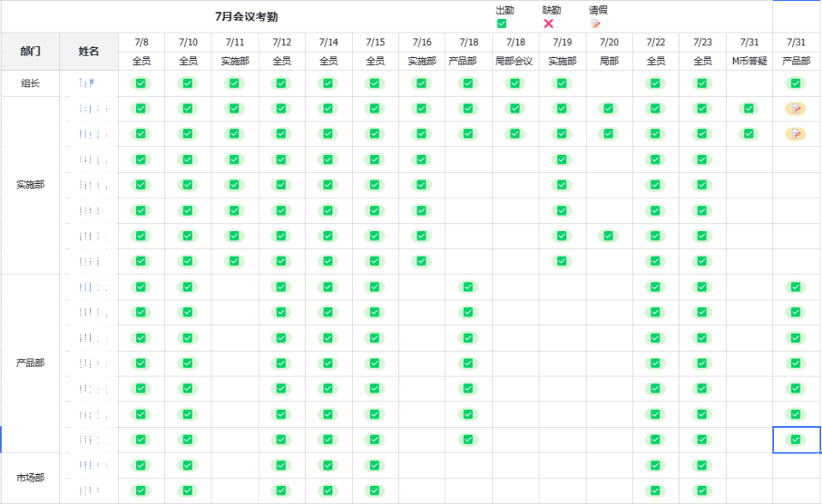The image size is (822, 504).
Task: Toggle 组长 attendance checkbox under 7/16
Action: (421, 83)
